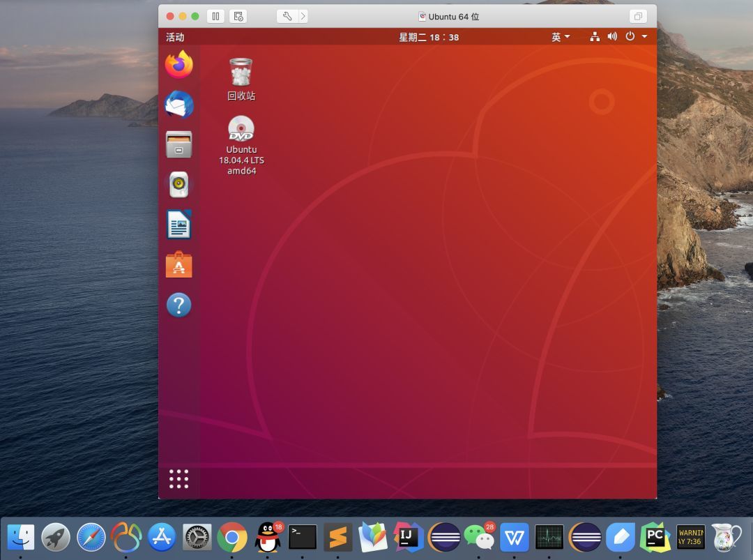
Task: Launch Rhythmbox music player
Action: click(178, 185)
